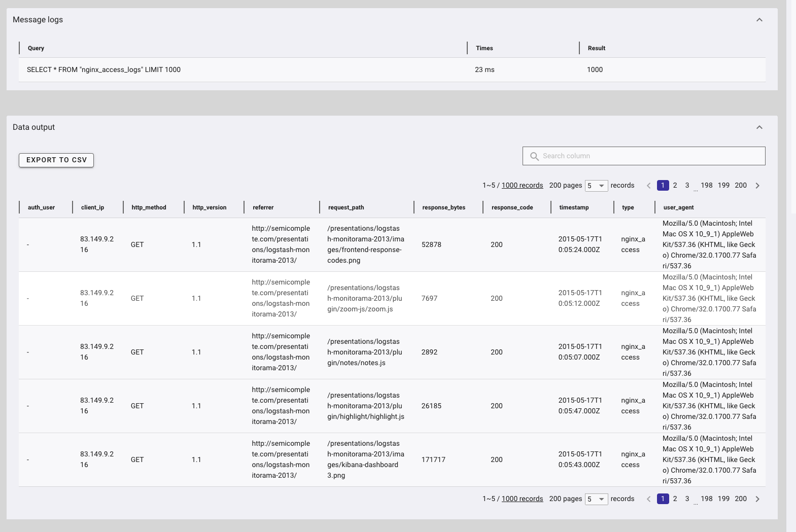The height and width of the screenshot is (532, 796).
Task: Click the client_ip column header
Action: click(x=92, y=207)
